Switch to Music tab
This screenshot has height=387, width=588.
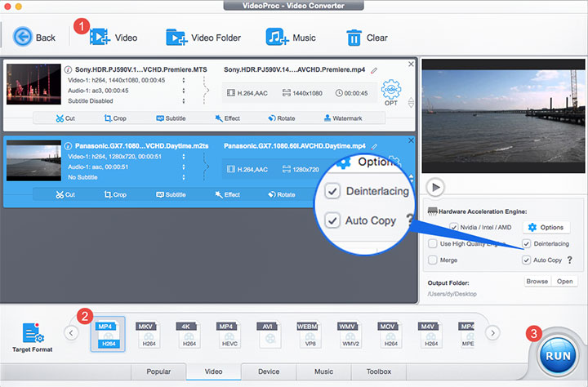(323, 371)
